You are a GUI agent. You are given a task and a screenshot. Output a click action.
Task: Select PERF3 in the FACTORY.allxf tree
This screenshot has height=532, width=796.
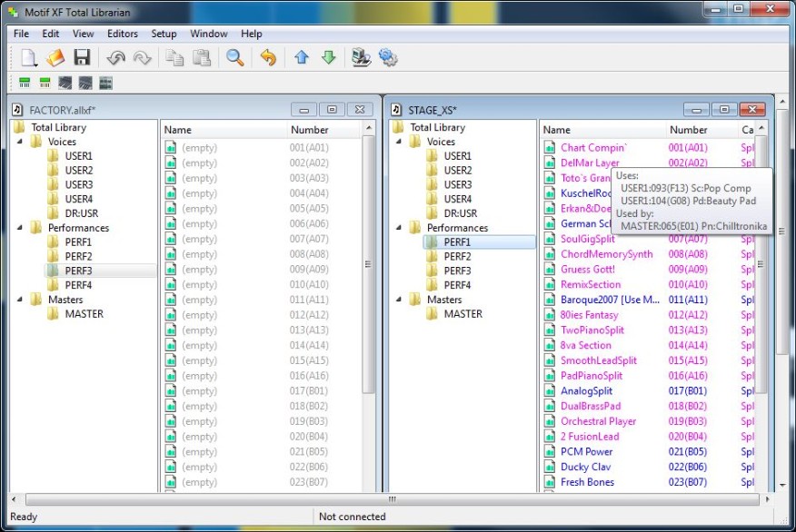[79, 271]
